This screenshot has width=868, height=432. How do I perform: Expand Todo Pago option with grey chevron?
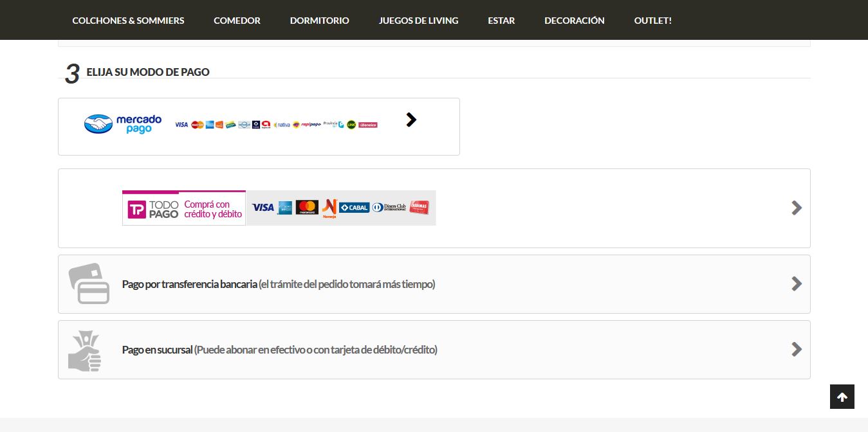797,208
